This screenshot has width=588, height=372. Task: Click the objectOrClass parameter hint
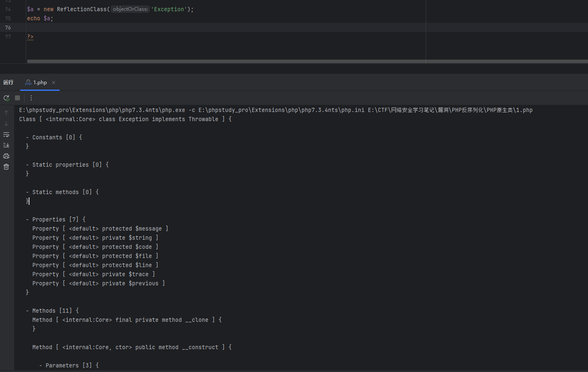click(x=130, y=9)
